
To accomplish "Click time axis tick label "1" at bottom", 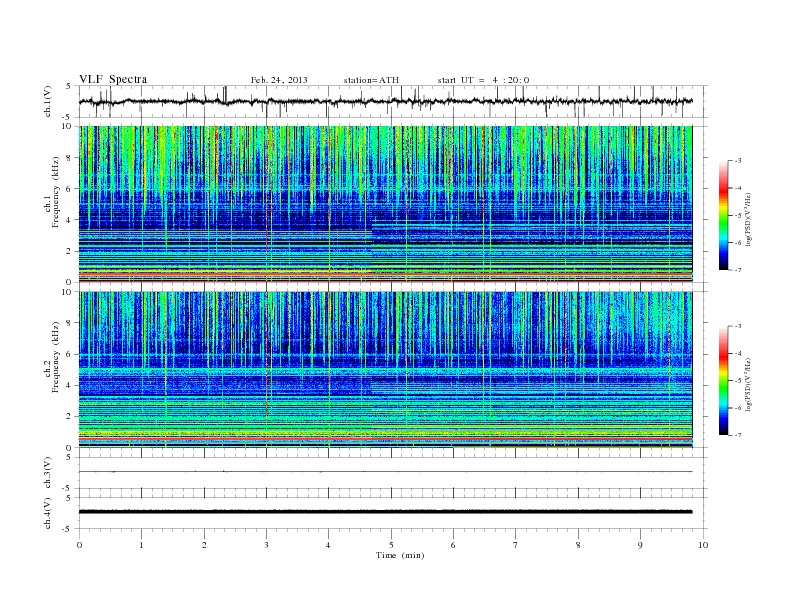I will (x=141, y=545).
